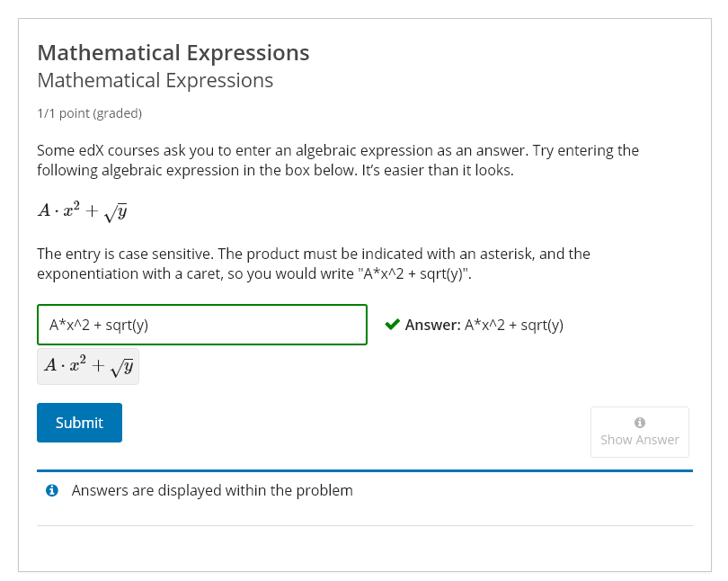The height and width of the screenshot is (581, 728).
Task: Click the bold Mathematical Expressions heading
Action: click(173, 53)
